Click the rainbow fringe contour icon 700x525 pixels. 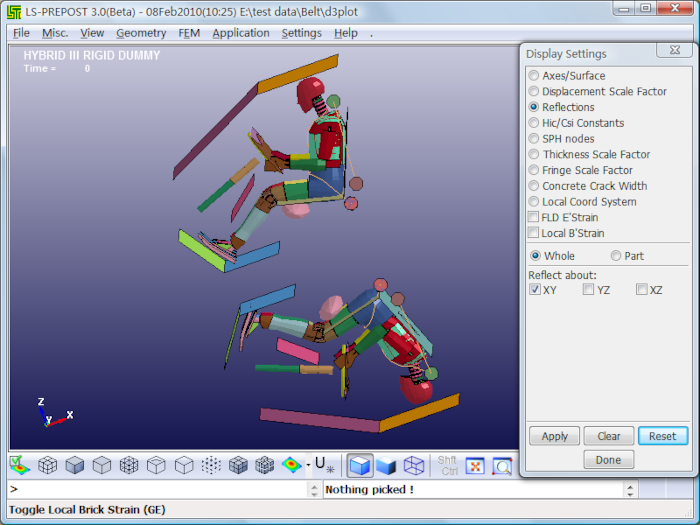[291, 465]
